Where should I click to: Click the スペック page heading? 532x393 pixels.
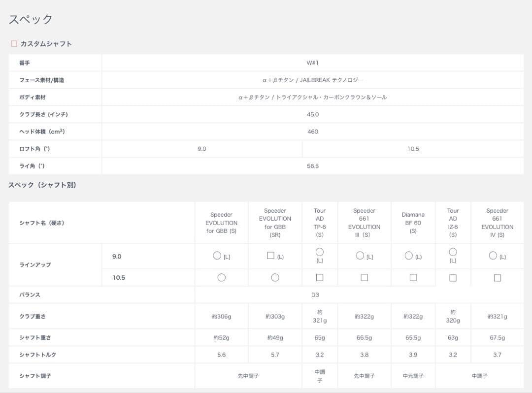pyautogui.click(x=31, y=19)
